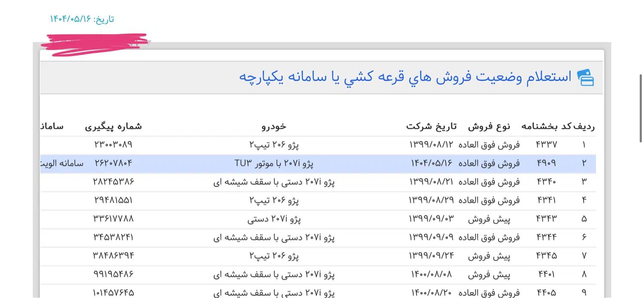This screenshot has height=298, width=644.
Task: Click date ۱۳۹۹/۰۹/۰۳
Action: point(431,219)
